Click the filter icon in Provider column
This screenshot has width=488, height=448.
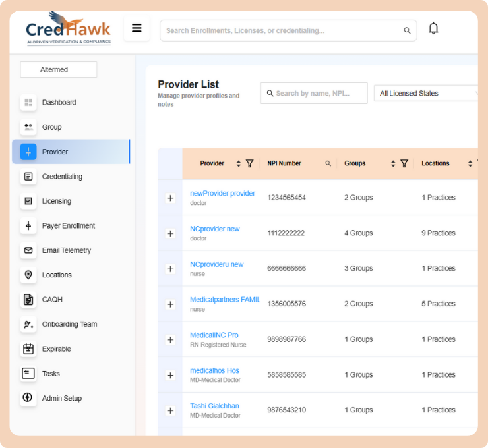(249, 163)
